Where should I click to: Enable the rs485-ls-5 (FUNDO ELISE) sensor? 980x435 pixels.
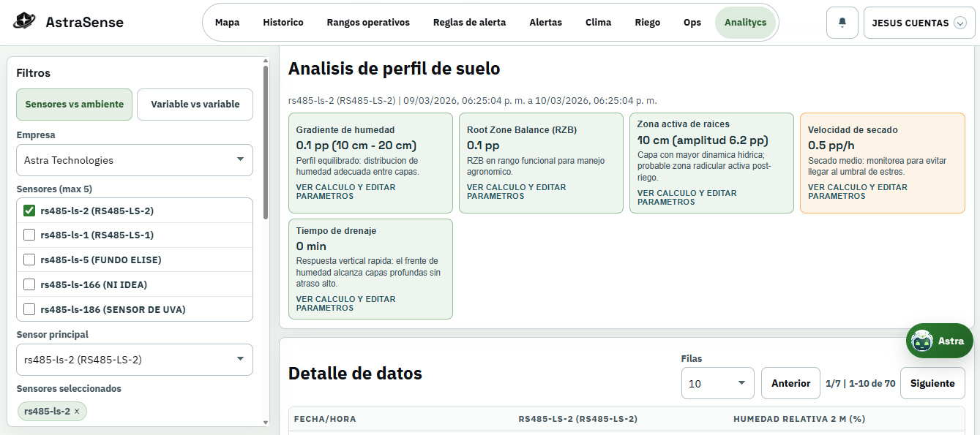[29, 260]
